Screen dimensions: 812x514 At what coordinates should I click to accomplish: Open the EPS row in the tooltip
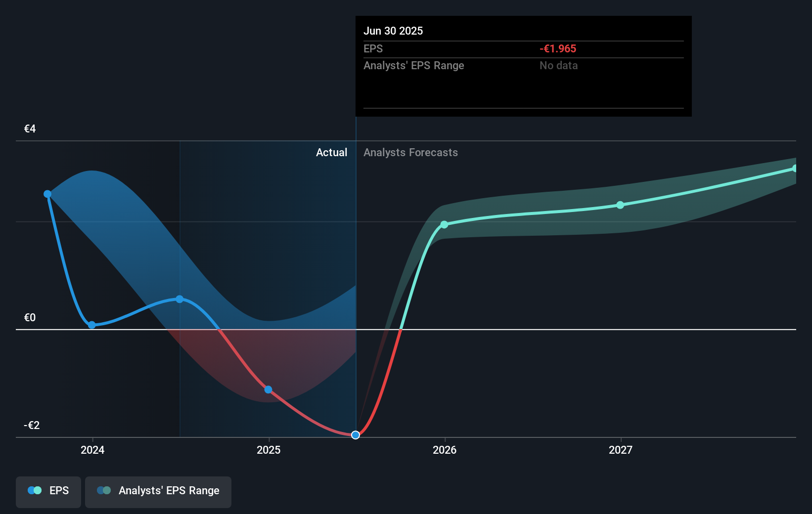tap(374, 48)
